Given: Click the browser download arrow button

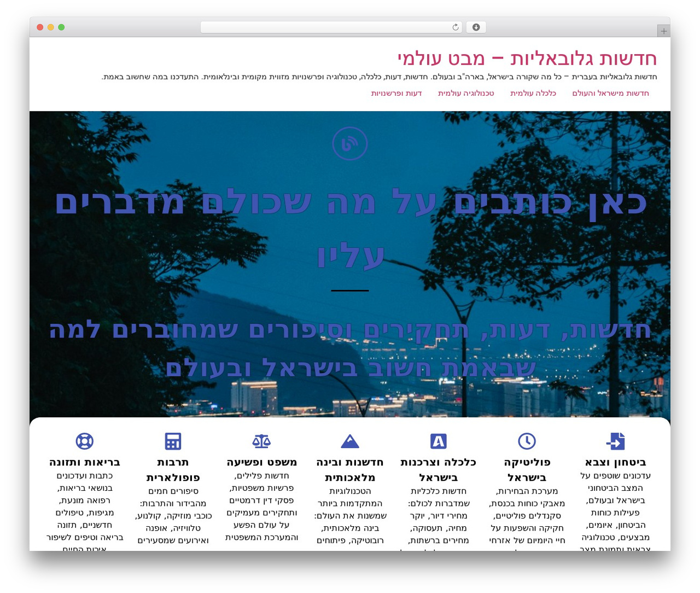Looking at the screenshot, I should [x=476, y=27].
